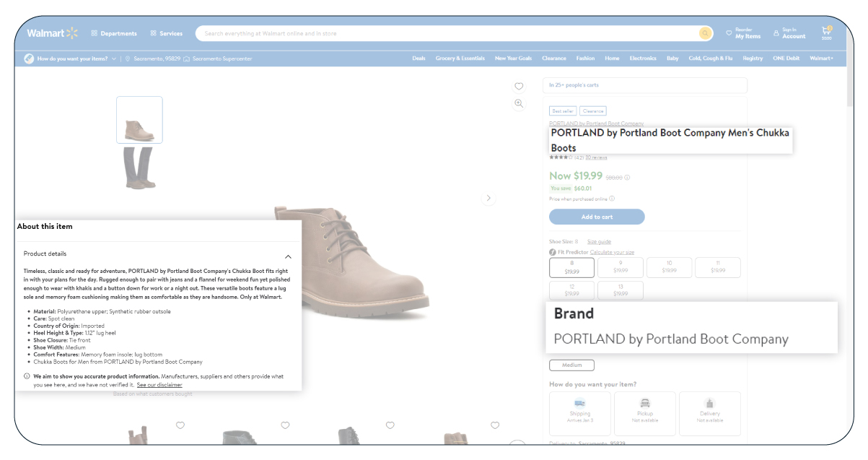Click the Add to cart button

point(597,217)
